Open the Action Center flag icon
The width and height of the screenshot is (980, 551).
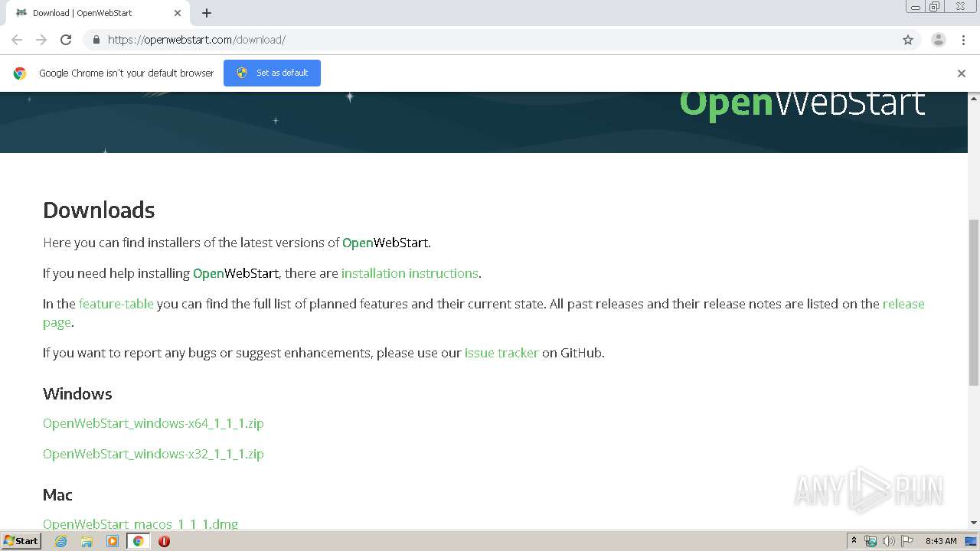907,541
